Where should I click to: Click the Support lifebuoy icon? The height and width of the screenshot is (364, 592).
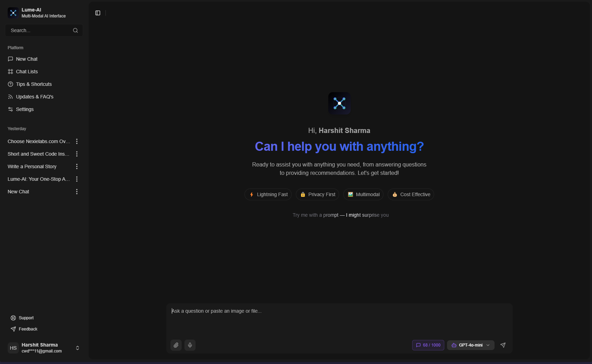tap(13, 318)
